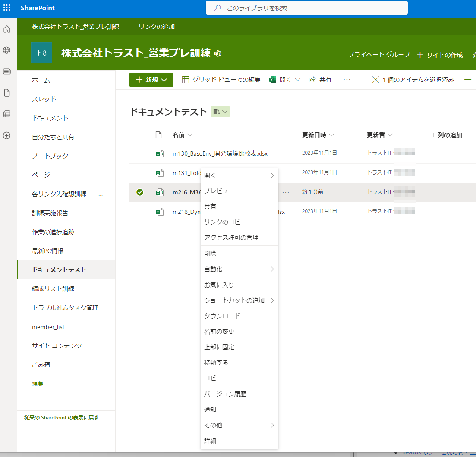Choose ダウンロード from context menu
The height and width of the screenshot is (457, 476).
tap(239, 316)
